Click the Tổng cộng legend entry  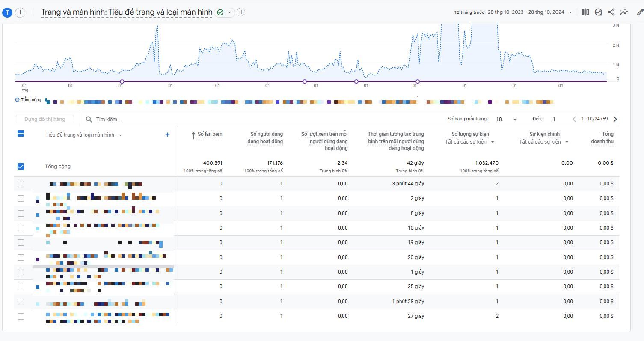point(28,100)
